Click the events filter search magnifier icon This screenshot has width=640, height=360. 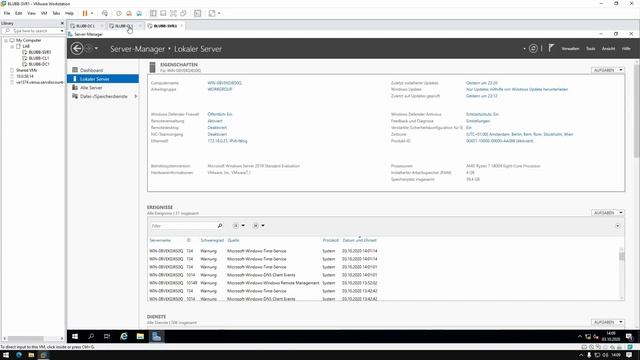coord(220,226)
